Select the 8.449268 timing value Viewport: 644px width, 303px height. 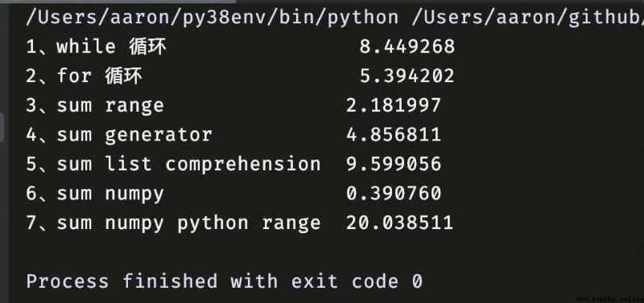407,47
